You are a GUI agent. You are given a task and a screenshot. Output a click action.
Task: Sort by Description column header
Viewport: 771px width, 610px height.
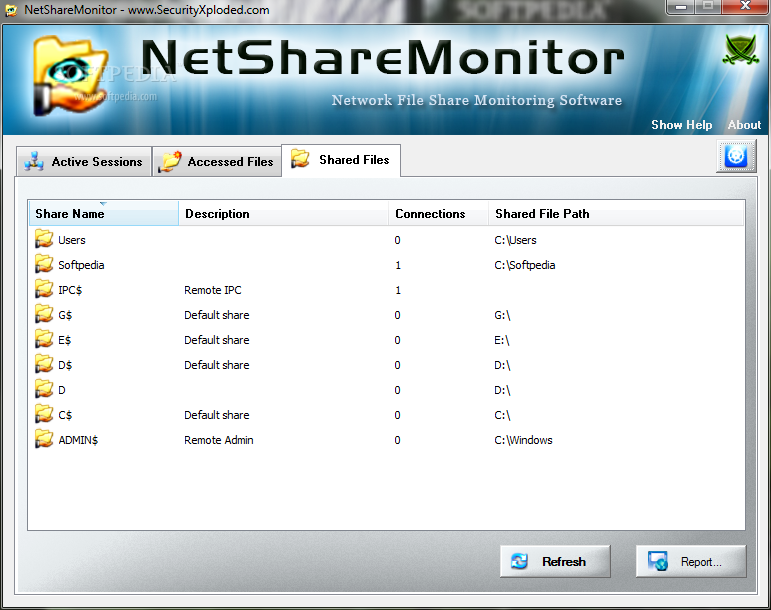(283, 213)
